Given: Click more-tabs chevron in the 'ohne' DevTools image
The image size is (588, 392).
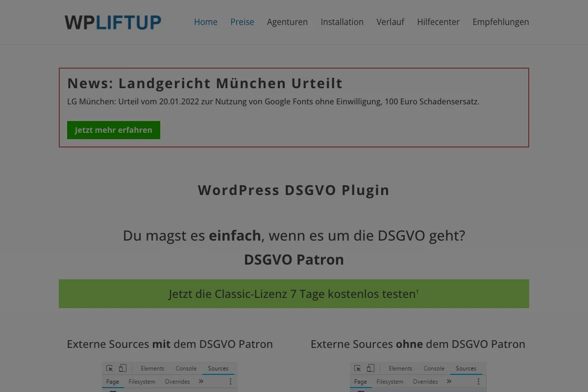Looking at the screenshot, I should (449, 381).
